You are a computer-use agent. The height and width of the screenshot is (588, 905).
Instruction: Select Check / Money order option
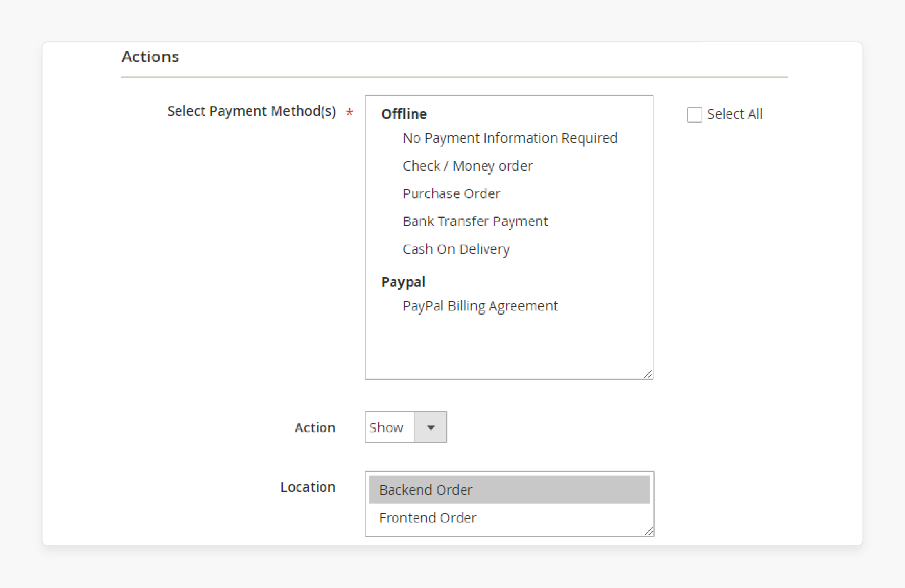click(x=467, y=166)
